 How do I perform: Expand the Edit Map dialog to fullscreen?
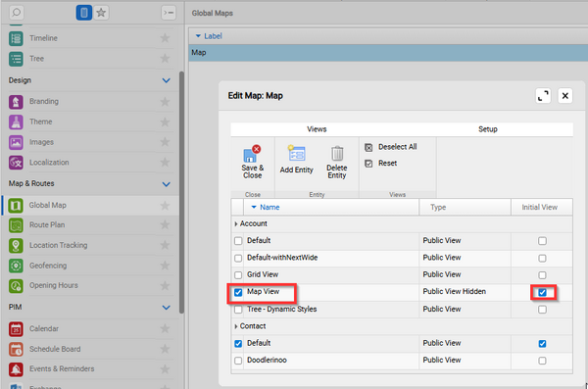[x=543, y=96]
